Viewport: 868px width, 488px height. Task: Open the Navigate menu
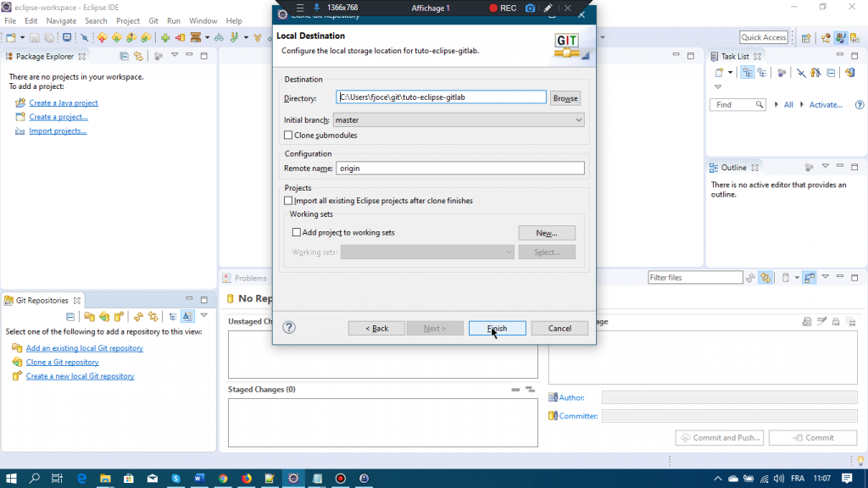(x=61, y=21)
